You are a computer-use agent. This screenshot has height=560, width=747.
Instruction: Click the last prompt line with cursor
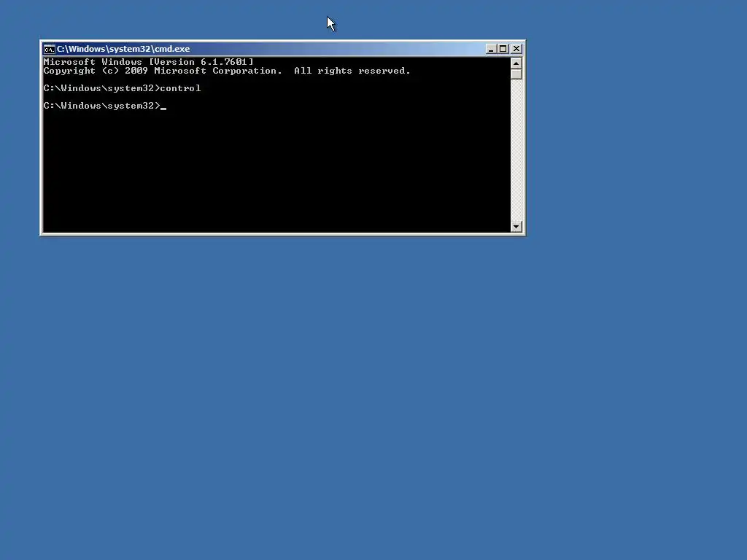tap(105, 106)
